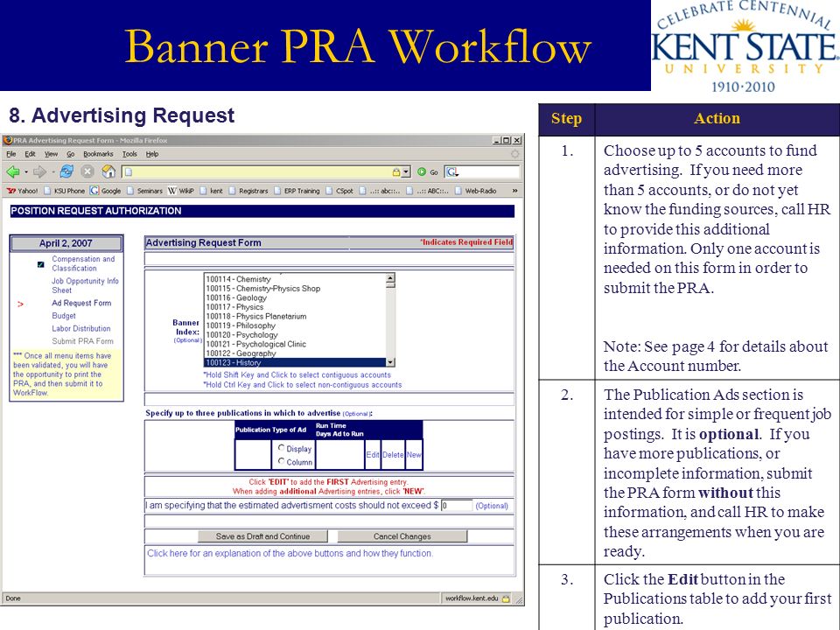Image resolution: width=840 pixels, height=630 pixels.
Task: Open the Web-Radio bookmark
Action: (476, 191)
